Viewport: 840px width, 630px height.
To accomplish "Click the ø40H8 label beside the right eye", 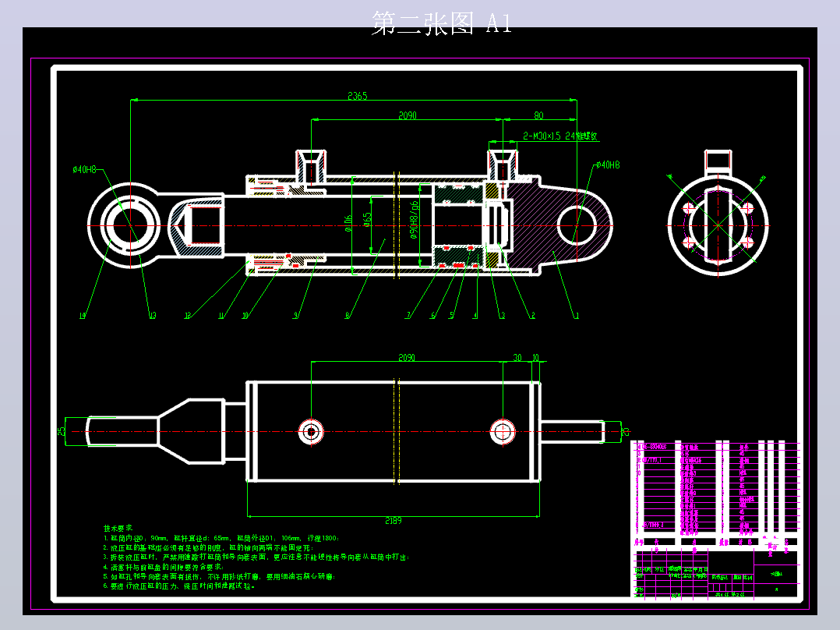I will [608, 165].
